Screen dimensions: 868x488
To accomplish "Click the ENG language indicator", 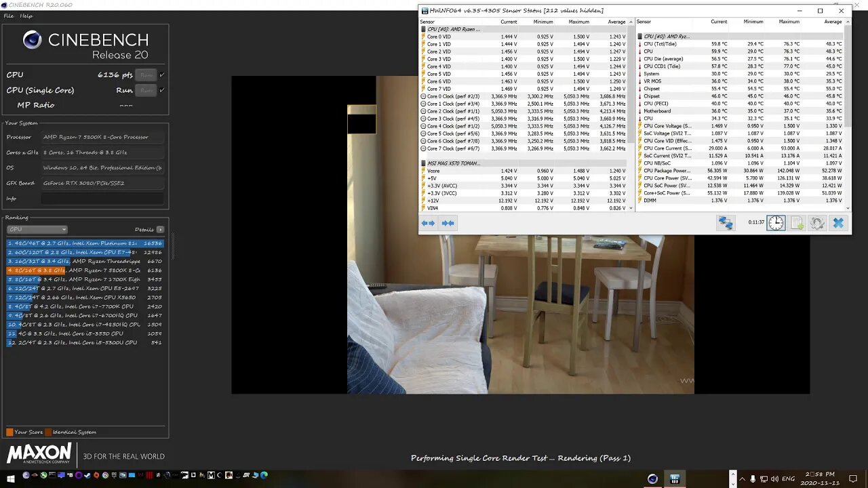I will pos(788,479).
